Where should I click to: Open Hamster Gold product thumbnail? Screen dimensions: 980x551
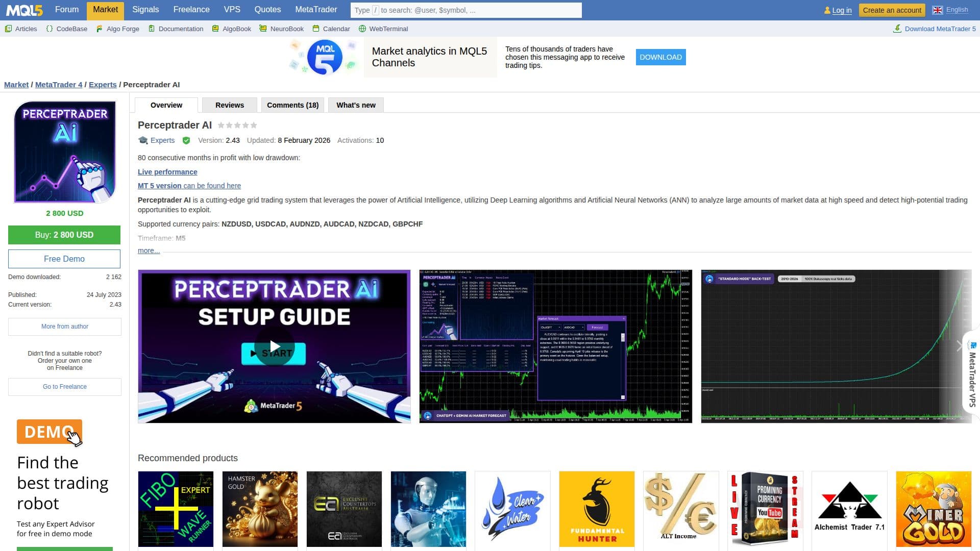(260, 509)
